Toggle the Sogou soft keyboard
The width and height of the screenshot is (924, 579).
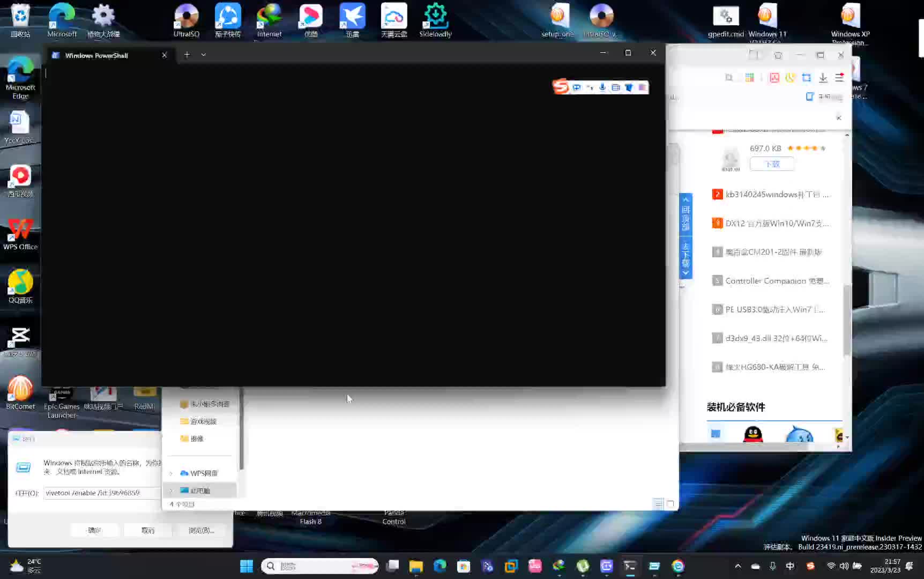615,87
